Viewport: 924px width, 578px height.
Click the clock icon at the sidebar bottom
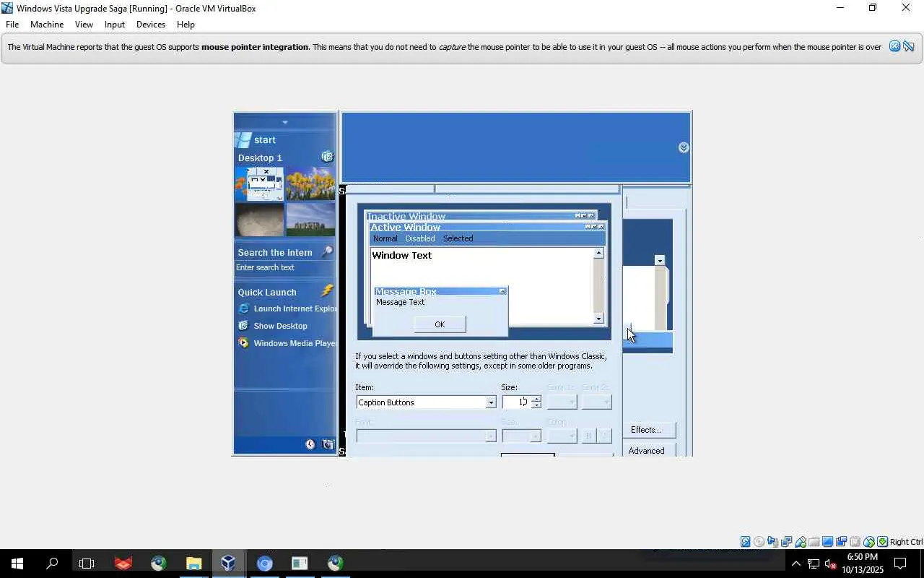coord(310,444)
